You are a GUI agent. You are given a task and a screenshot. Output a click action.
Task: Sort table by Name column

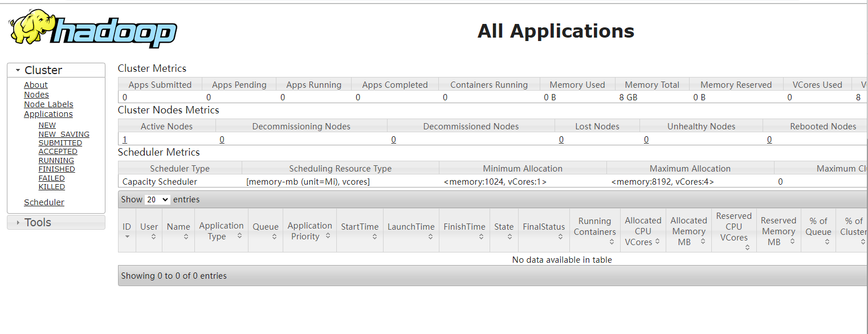[x=178, y=230]
